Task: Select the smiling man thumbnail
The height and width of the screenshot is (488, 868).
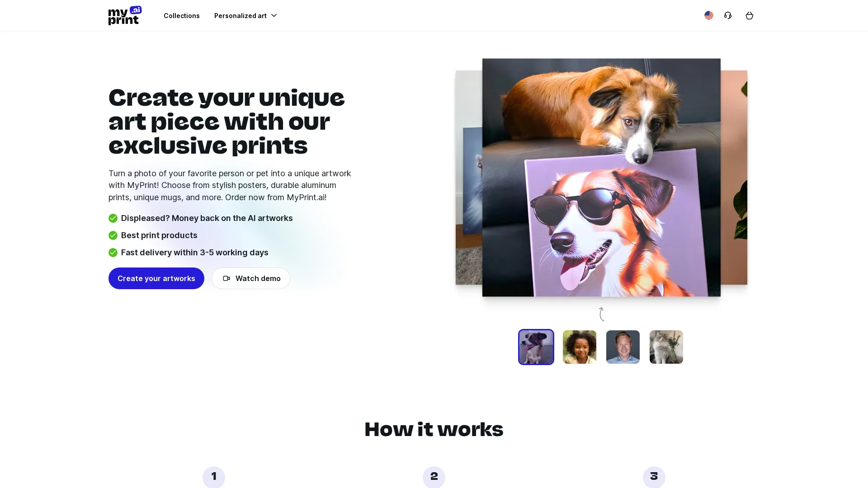Action: (x=623, y=347)
